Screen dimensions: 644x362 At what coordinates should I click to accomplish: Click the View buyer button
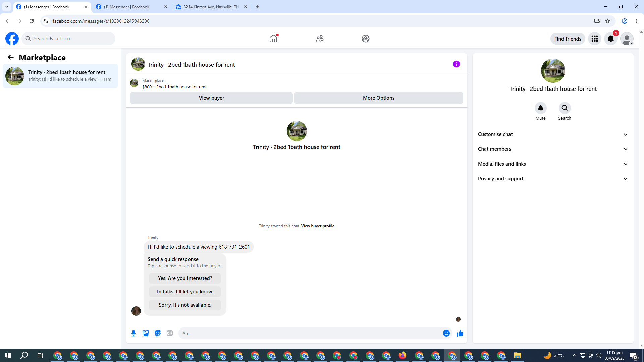(211, 98)
